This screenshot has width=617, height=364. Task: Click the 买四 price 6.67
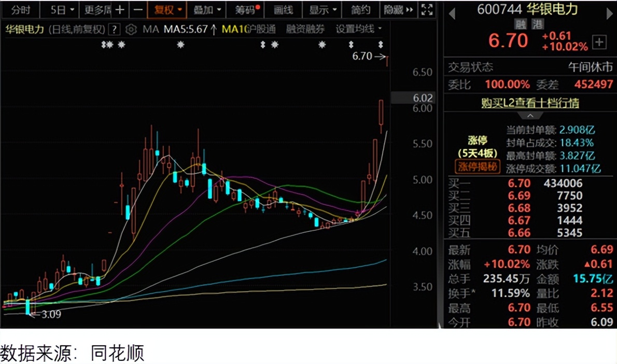click(x=519, y=220)
